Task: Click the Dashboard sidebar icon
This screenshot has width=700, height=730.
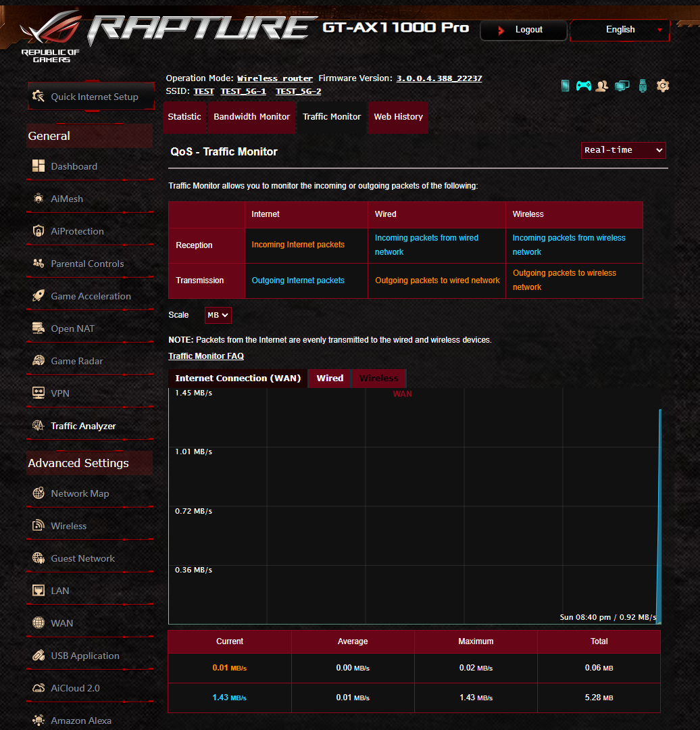Action: point(39,166)
